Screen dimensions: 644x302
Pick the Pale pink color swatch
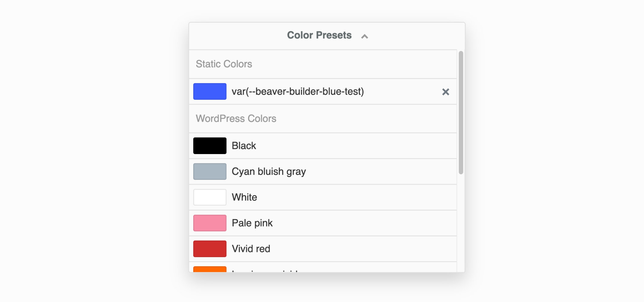point(209,223)
